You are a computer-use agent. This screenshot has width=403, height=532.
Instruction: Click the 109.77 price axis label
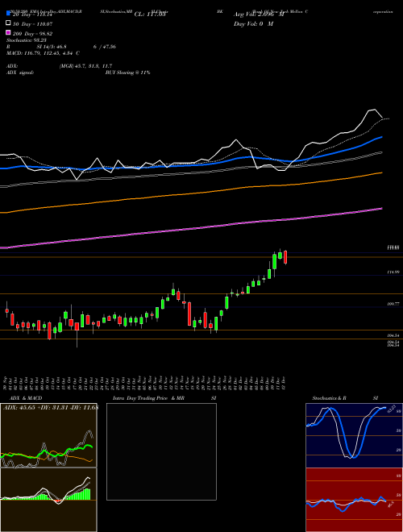pos(393,305)
